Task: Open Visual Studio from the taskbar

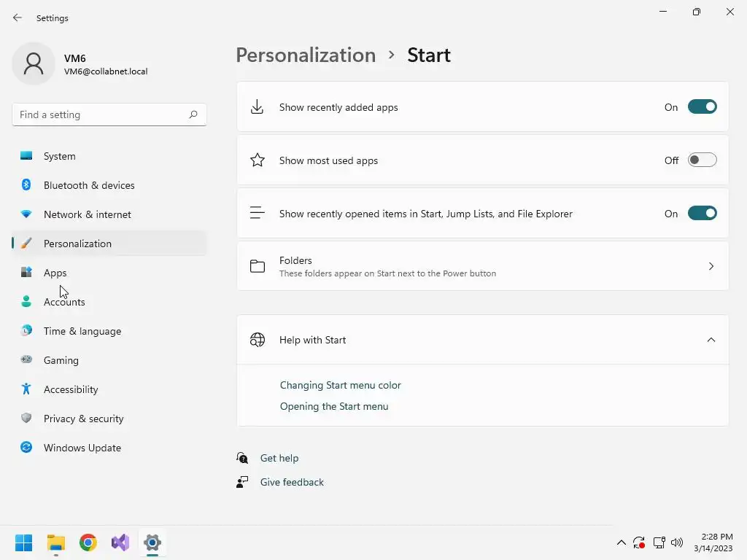Action: coord(120,542)
